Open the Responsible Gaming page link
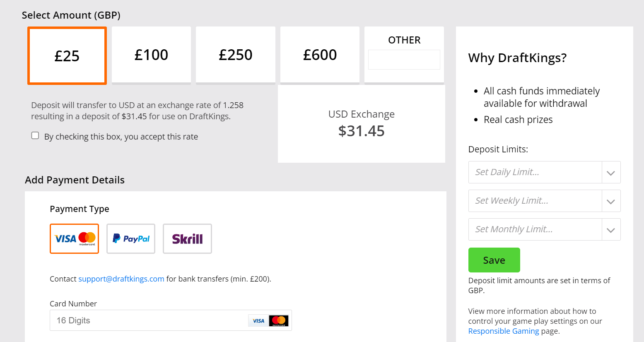This screenshot has width=644, height=342. 504,331
